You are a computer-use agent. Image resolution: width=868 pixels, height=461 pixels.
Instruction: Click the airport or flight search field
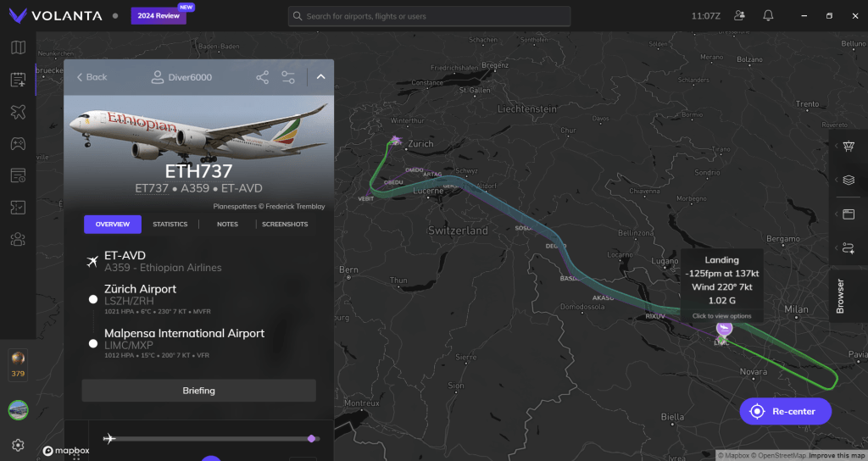(x=429, y=16)
